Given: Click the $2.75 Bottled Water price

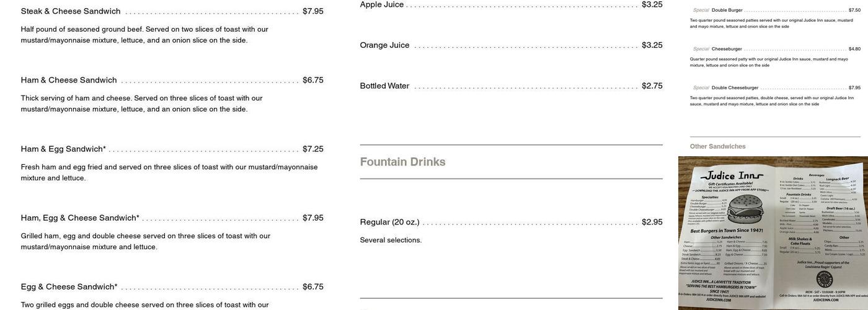Looking at the screenshot, I should point(652,86).
